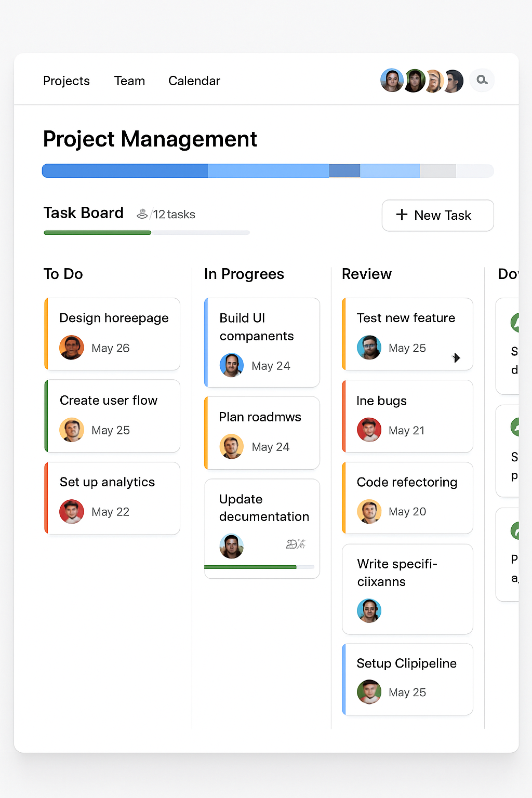The width and height of the screenshot is (532, 798).
Task: Click the Task Board green progress bar
Action: pos(97,232)
